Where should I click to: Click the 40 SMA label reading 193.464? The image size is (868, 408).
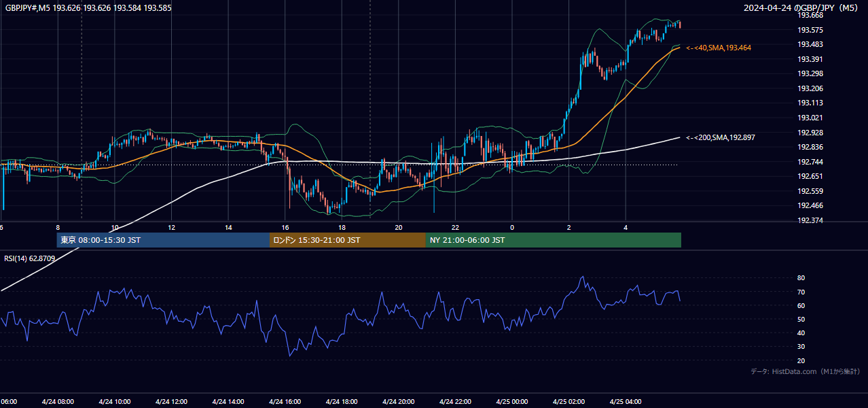718,48
